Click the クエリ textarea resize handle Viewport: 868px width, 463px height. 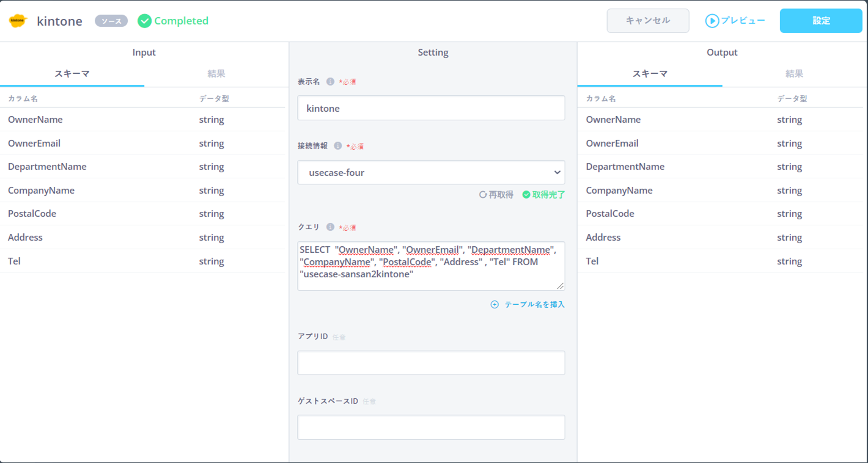[560, 286]
